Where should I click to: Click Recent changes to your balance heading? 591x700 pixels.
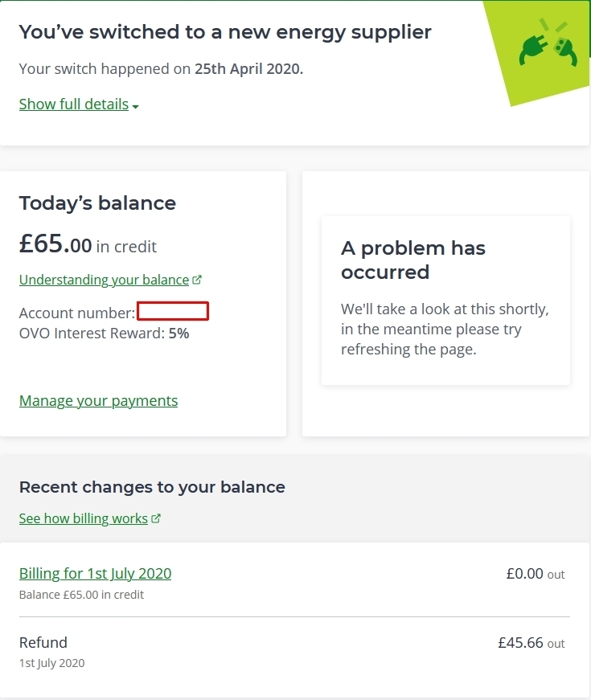[x=152, y=487]
